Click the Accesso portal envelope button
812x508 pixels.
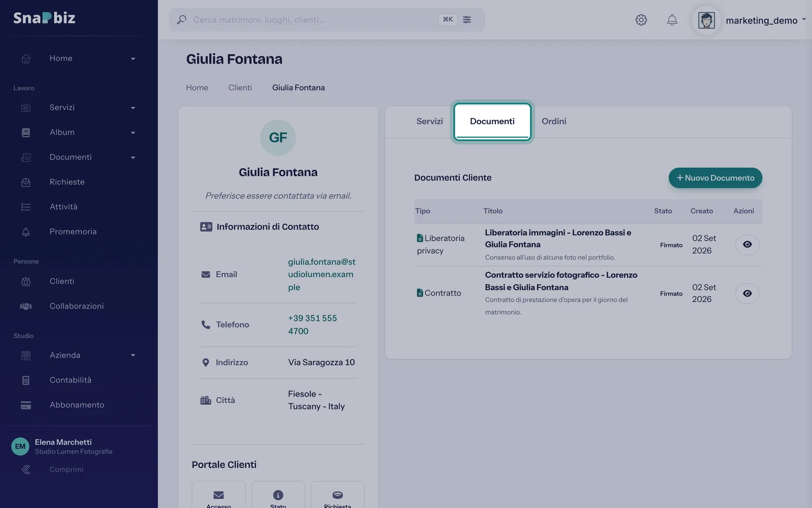(x=219, y=495)
